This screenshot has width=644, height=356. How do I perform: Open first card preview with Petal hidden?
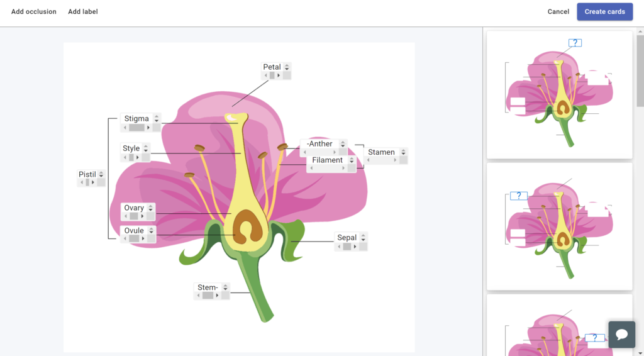pyautogui.click(x=559, y=95)
